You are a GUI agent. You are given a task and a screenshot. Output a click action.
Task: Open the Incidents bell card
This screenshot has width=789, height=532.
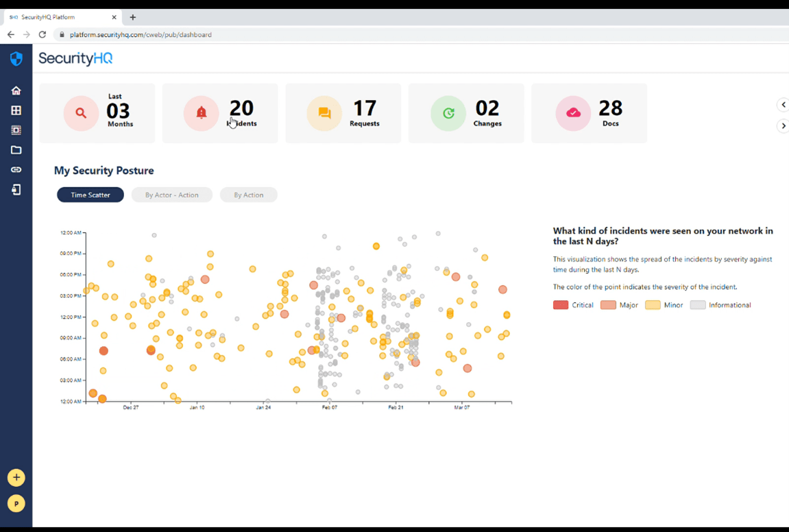pos(220,113)
